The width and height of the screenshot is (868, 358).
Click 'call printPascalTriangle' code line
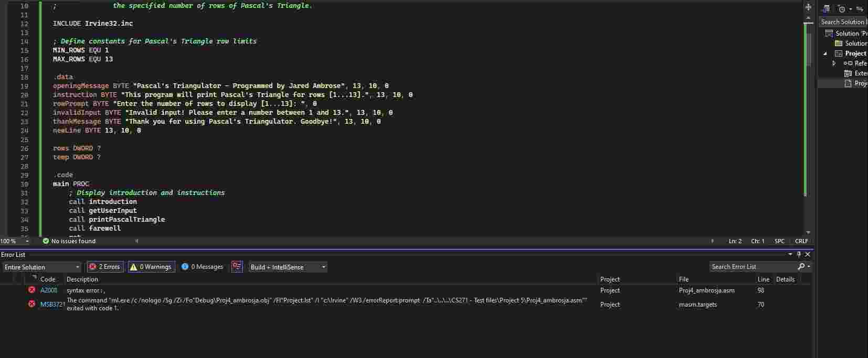tap(117, 220)
